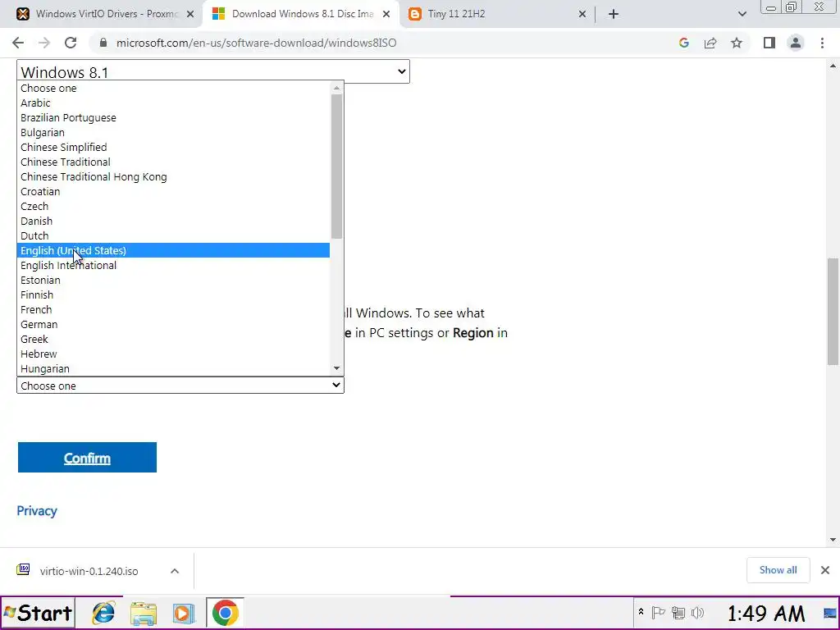Viewport: 840px width, 630px height.
Task: Open Windows Media Player from taskbar
Action: pyautogui.click(x=183, y=614)
